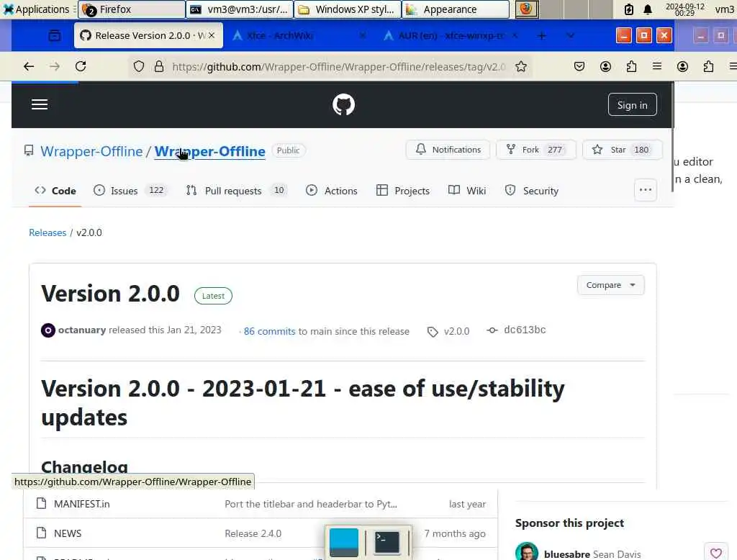The image size is (737, 560).
Task: Open the MANIFEST.in file in background window
Action: [82, 504]
